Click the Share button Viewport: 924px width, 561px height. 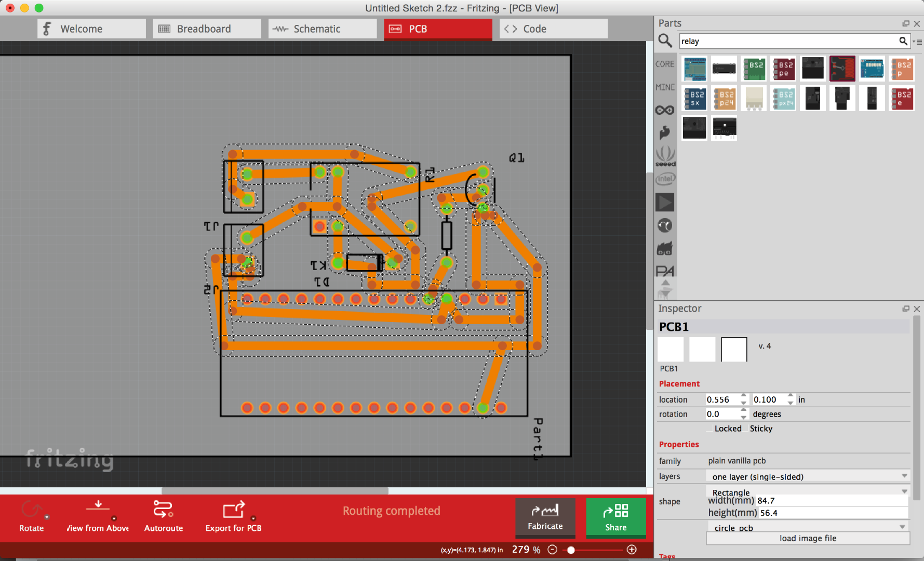[x=616, y=517]
